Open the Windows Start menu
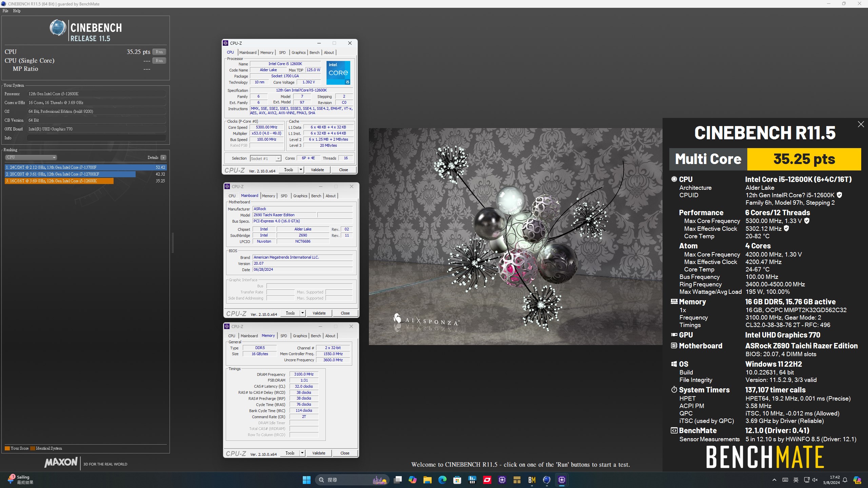Image resolution: width=868 pixels, height=488 pixels. tap(307, 480)
